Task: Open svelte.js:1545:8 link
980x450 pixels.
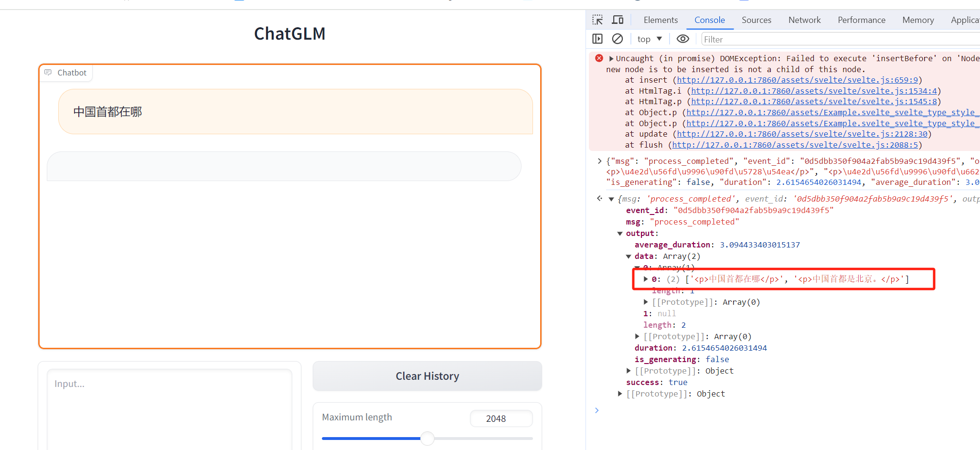Action: 814,101
